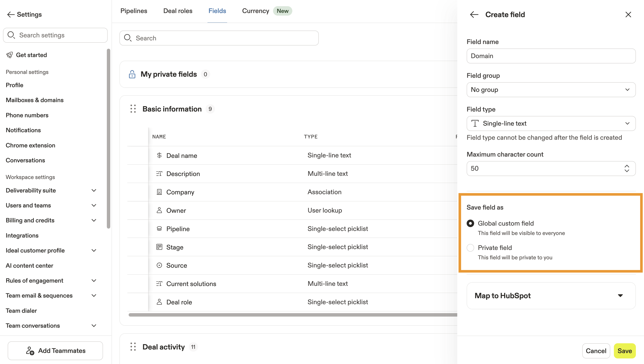Click the dollar icon next to Deal name
This screenshot has width=644, height=364.
pos(159,155)
